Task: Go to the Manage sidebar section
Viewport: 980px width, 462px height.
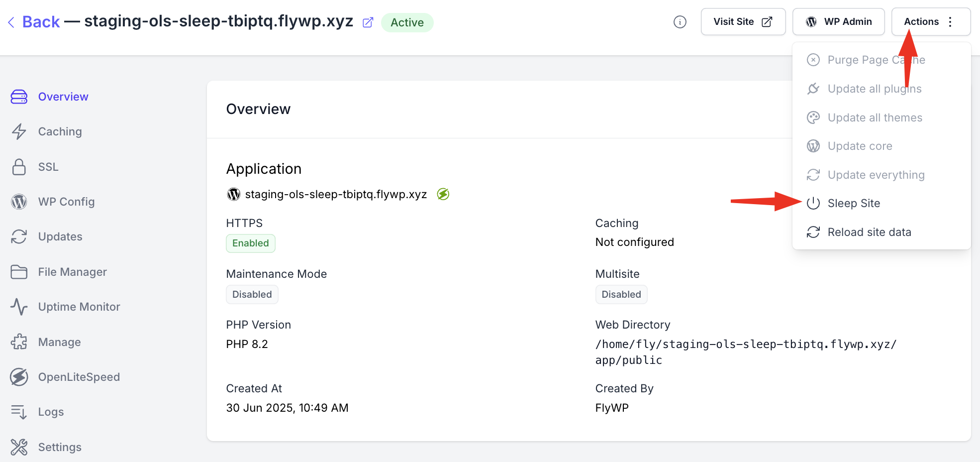Action: 59,342
